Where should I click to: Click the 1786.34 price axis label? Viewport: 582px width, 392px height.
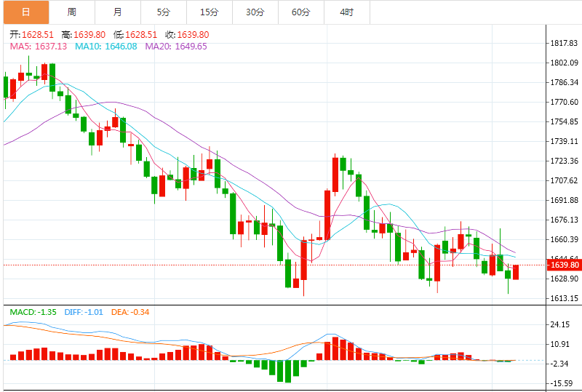[x=565, y=82]
